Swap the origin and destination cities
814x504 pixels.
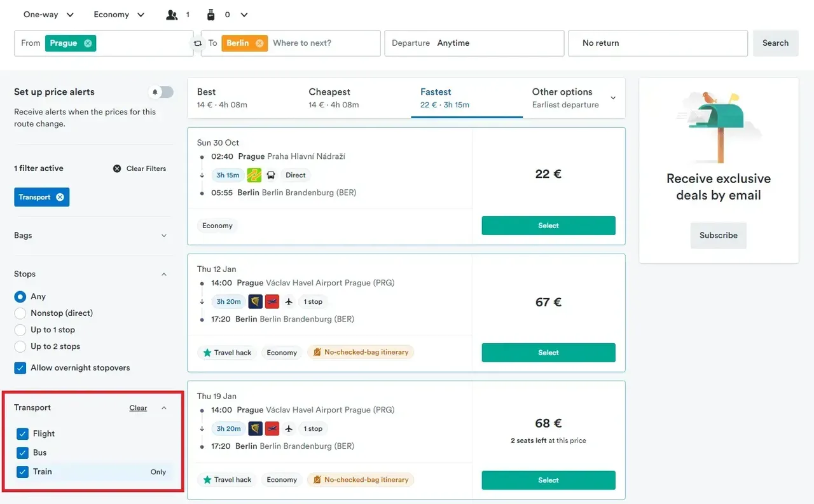(x=197, y=43)
